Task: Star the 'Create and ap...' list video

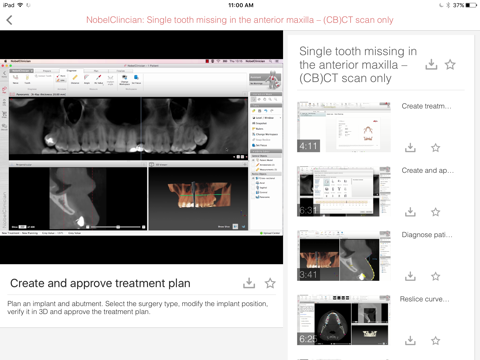Action: [x=435, y=212]
